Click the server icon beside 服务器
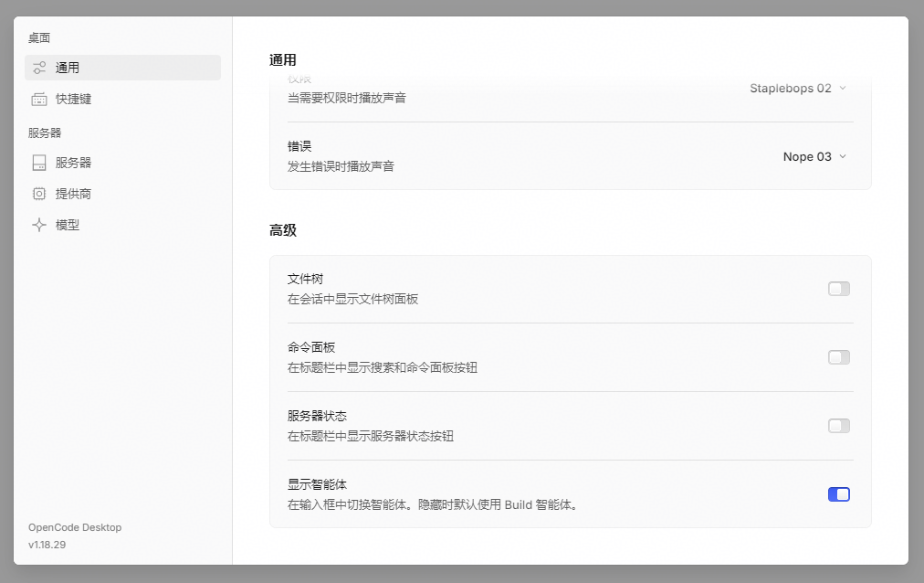The width and height of the screenshot is (924, 583). pos(39,163)
